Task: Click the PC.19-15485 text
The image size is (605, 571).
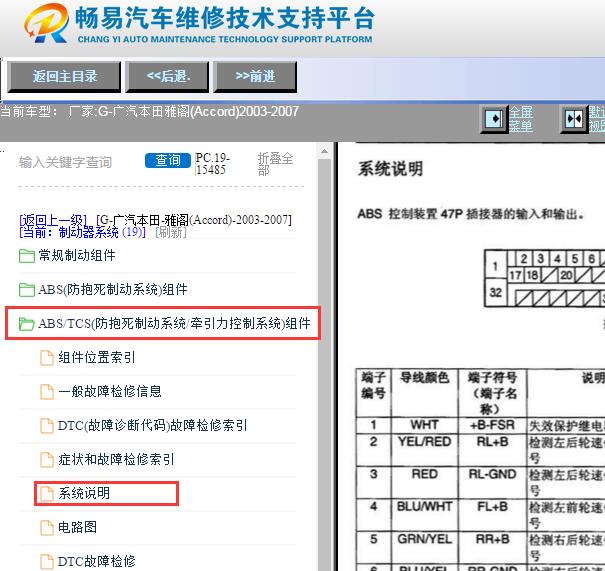Action: 213,164
